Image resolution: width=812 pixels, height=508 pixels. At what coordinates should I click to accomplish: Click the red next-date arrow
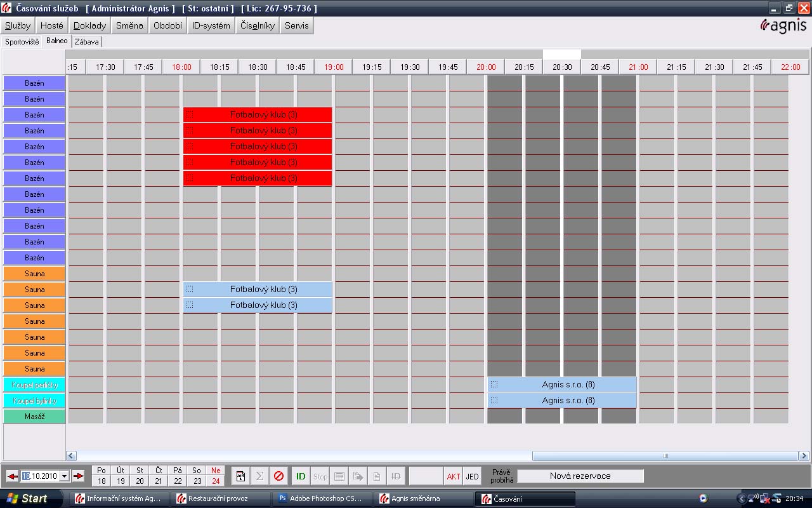tap(79, 476)
